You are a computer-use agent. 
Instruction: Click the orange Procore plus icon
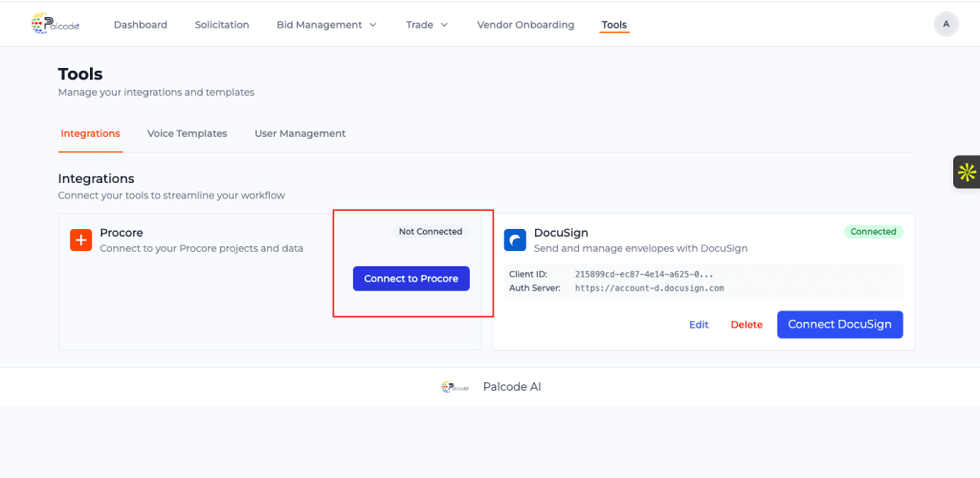coord(80,239)
